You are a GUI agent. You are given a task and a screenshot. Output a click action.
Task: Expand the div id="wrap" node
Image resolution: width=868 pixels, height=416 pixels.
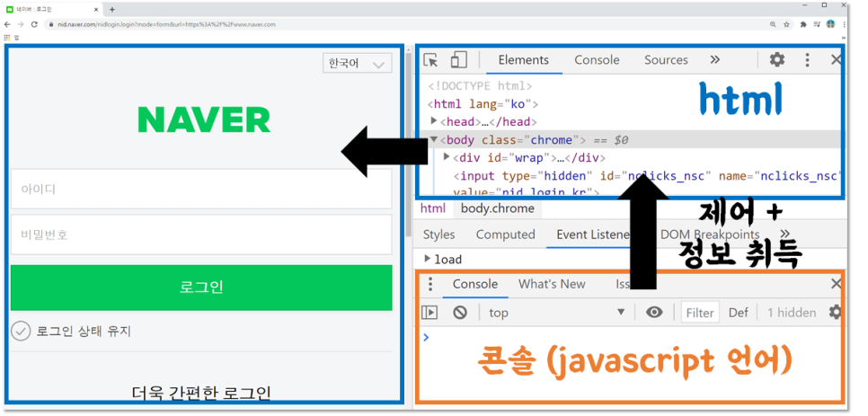pyautogui.click(x=447, y=157)
